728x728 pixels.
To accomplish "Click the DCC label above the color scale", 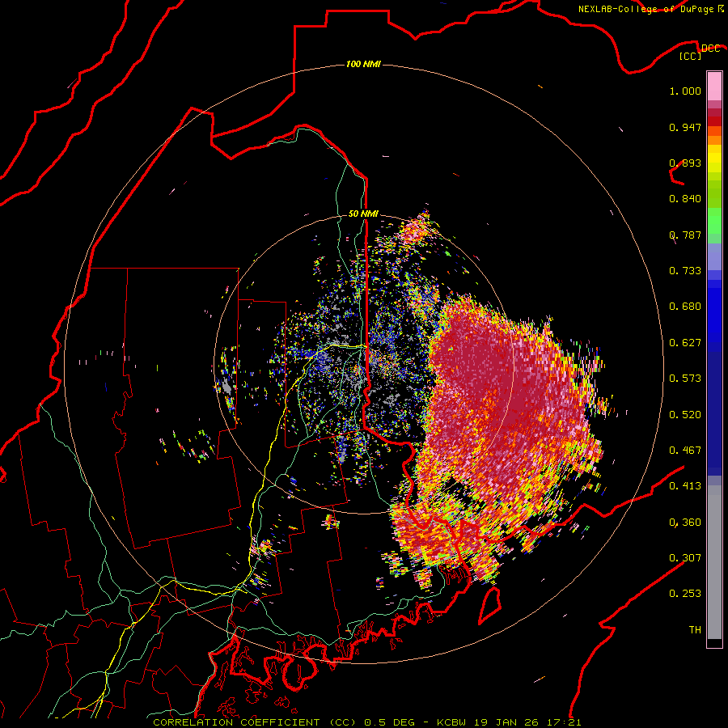I will [x=710, y=49].
